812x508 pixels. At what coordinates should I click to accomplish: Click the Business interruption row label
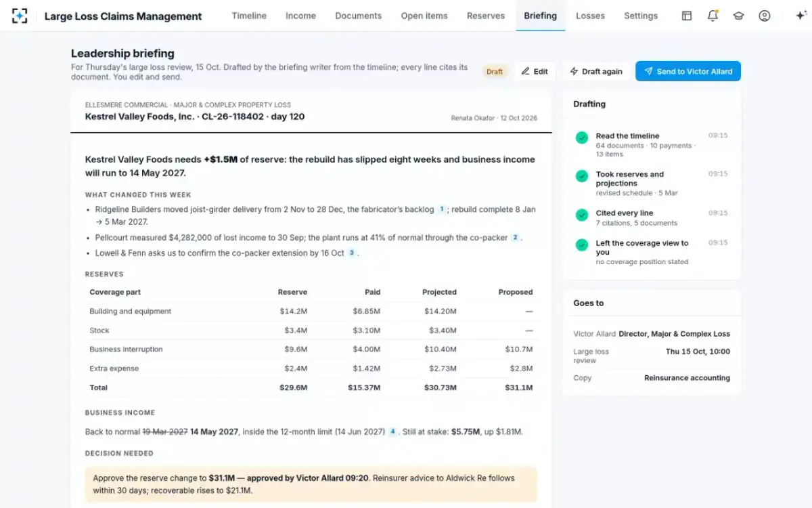tap(127, 350)
